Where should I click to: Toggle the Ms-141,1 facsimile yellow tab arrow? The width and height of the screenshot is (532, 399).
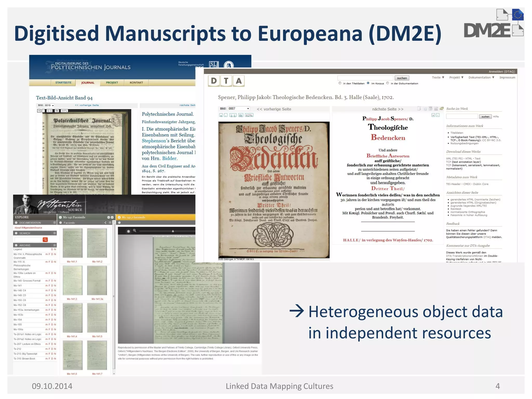[119, 217]
